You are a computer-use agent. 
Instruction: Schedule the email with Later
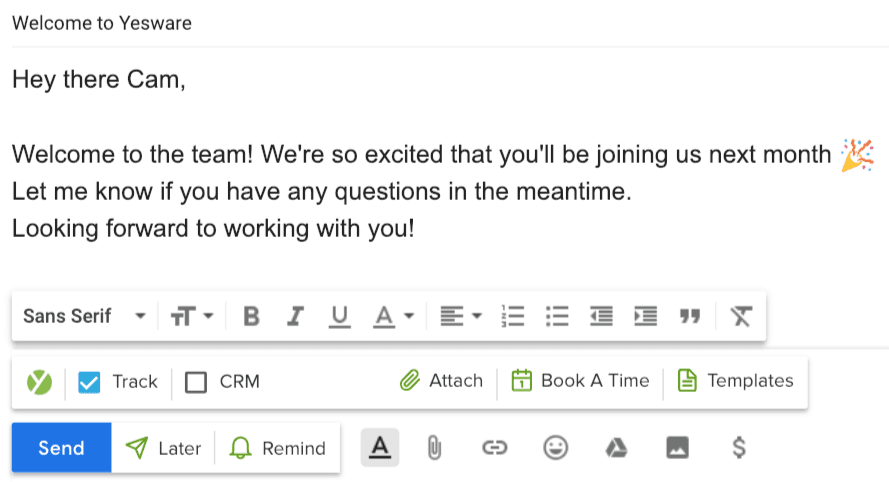(x=164, y=448)
